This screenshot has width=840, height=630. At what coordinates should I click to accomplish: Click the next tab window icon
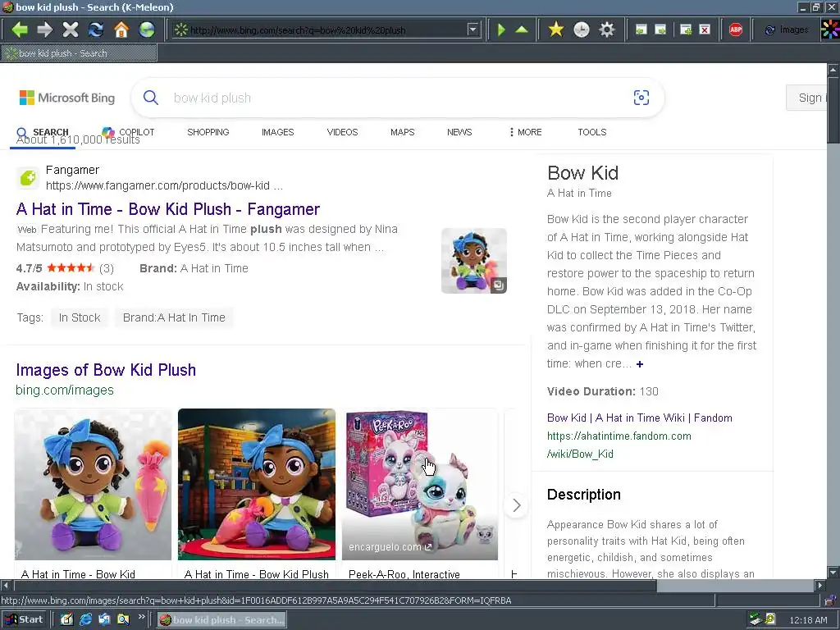pyautogui.click(x=660, y=30)
